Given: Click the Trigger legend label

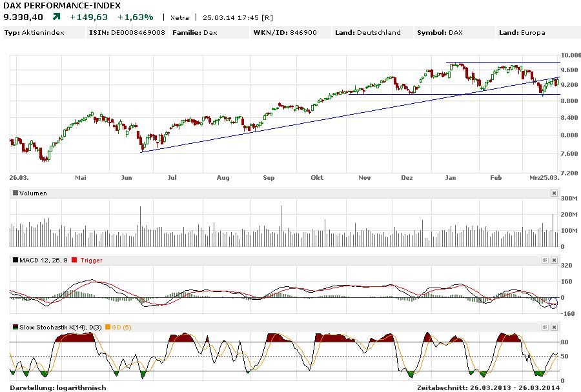Looking at the screenshot, I should [x=91, y=260].
